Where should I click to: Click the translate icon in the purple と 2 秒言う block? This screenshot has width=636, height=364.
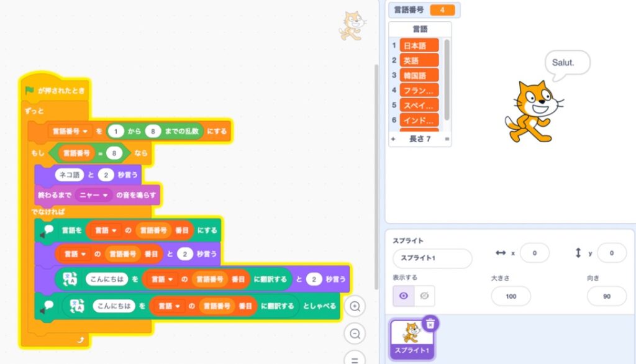[x=70, y=279]
